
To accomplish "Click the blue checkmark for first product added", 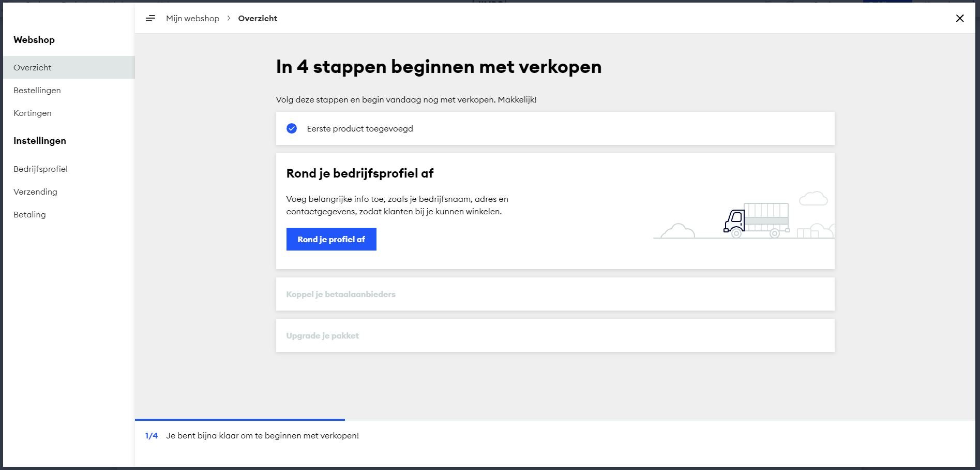I will [292, 128].
